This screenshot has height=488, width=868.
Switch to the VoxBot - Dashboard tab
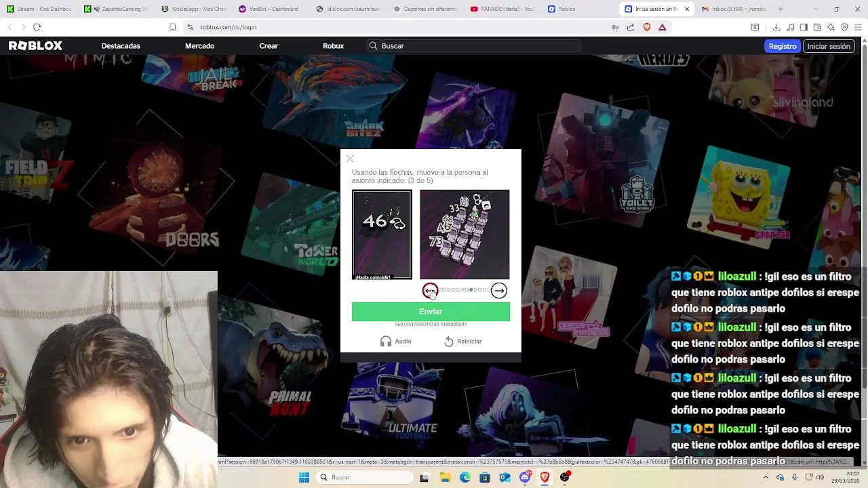click(x=272, y=9)
